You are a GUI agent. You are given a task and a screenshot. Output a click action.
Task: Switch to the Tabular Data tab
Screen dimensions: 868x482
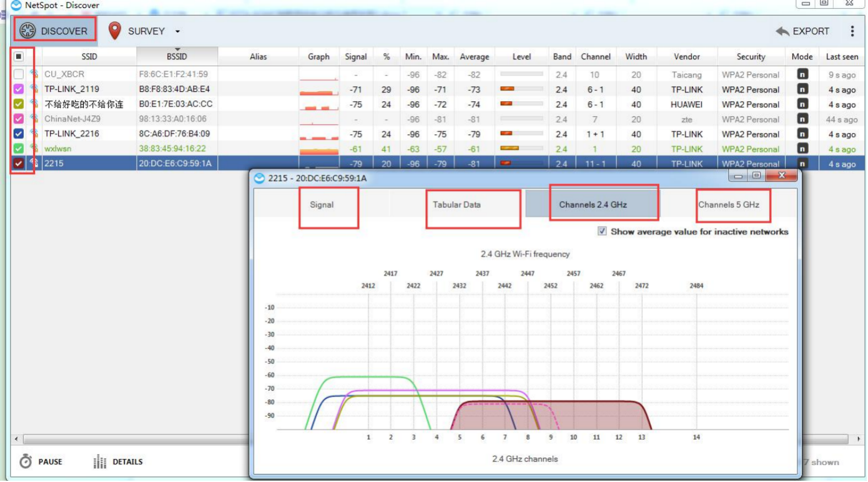point(456,205)
